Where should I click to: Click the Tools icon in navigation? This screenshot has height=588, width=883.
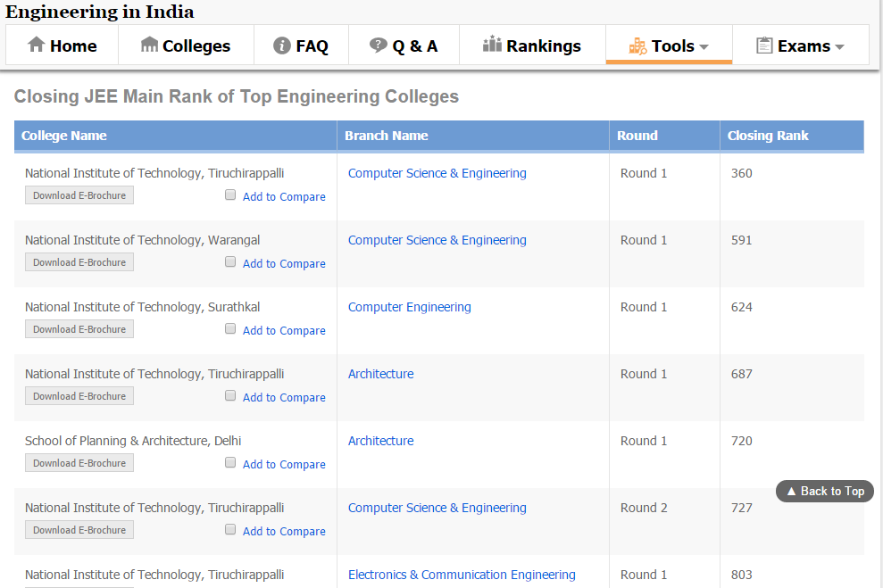pos(637,46)
